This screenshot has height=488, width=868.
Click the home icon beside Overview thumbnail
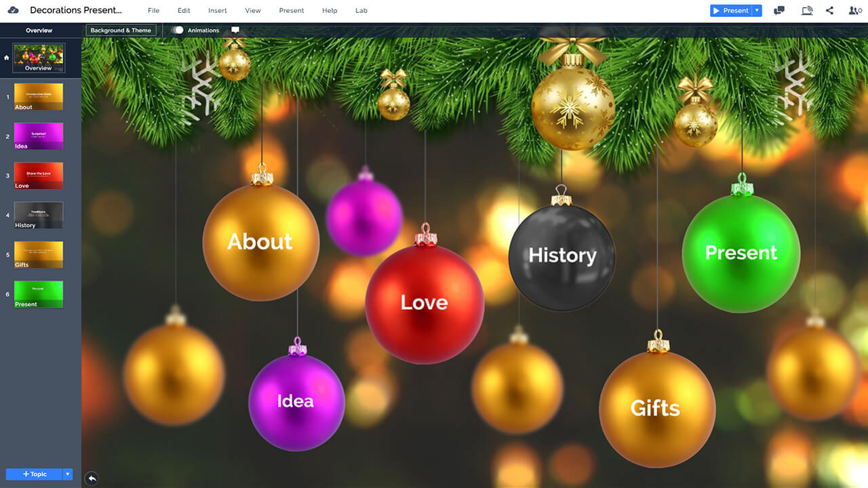pyautogui.click(x=7, y=58)
